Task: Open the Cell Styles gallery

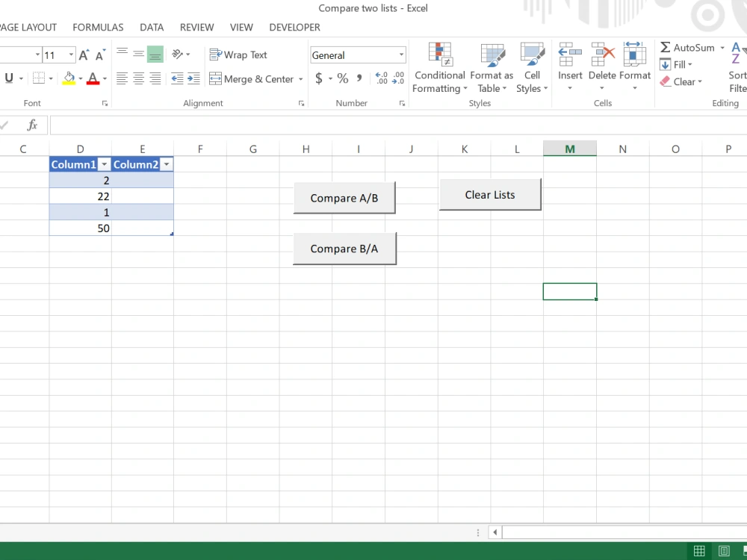Action: click(x=532, y=67)
